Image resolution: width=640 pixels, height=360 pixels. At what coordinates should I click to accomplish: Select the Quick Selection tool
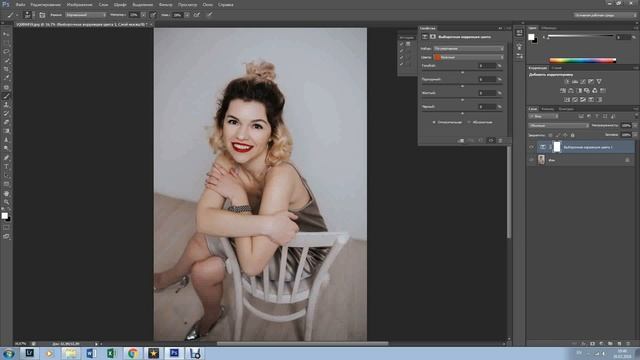tap(6, 61)
